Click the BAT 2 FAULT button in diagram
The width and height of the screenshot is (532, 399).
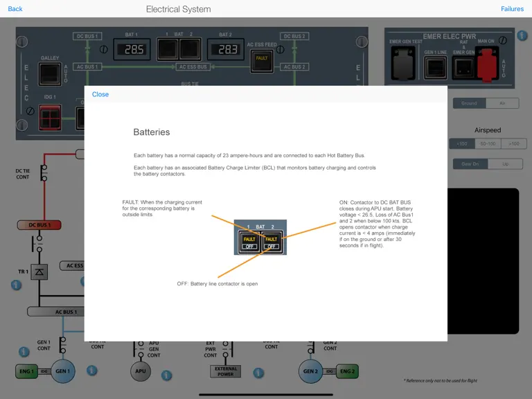click(x=272, y=242)
